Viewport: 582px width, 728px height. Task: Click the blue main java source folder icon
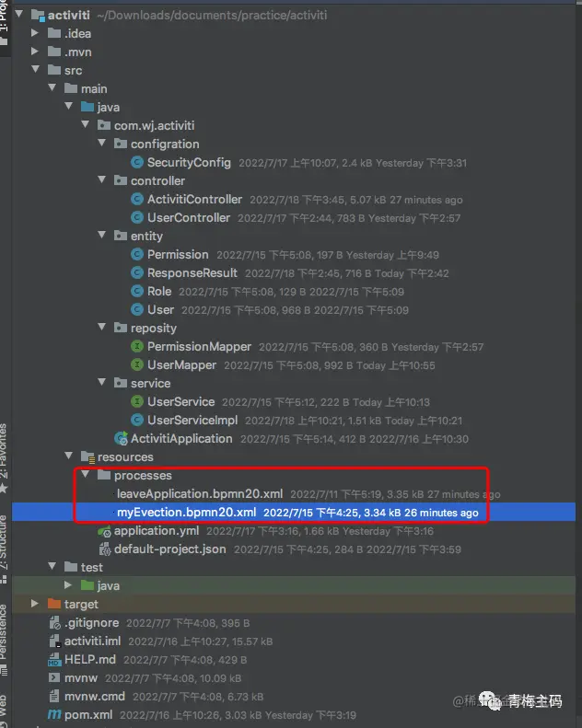[87, 107]
